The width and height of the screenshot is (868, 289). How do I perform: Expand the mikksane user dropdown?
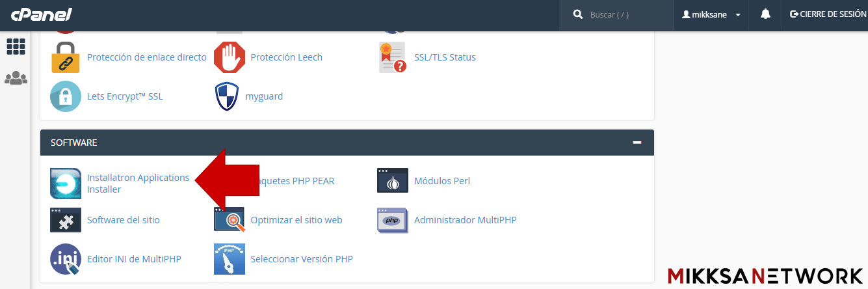(x=711, y=14)
